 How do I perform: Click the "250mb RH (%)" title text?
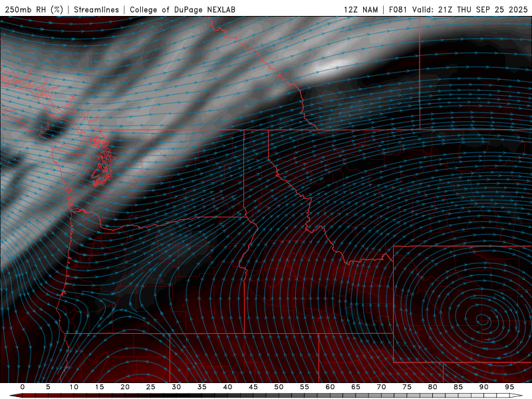pyautogui.click(x=34, y=9)
